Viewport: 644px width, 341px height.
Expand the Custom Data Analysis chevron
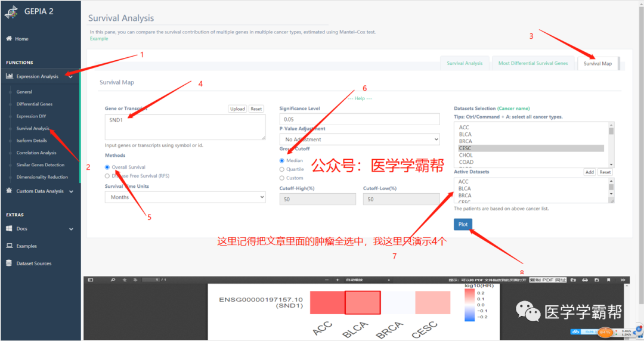71,191
